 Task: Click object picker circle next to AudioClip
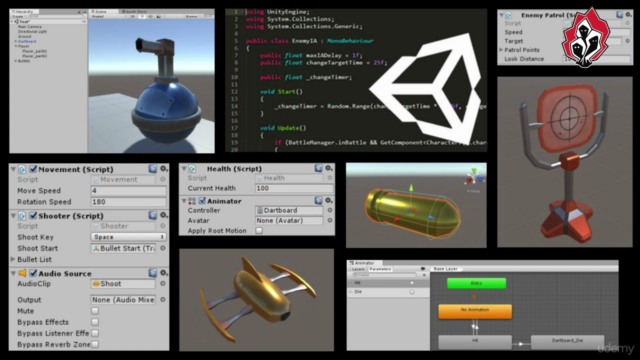pyautogui.click(x=162, y=283)
